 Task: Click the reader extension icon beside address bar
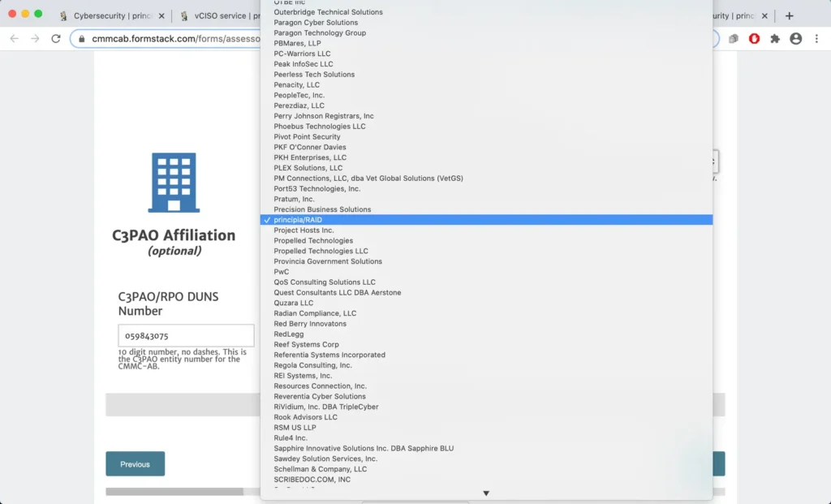[734, 39]
